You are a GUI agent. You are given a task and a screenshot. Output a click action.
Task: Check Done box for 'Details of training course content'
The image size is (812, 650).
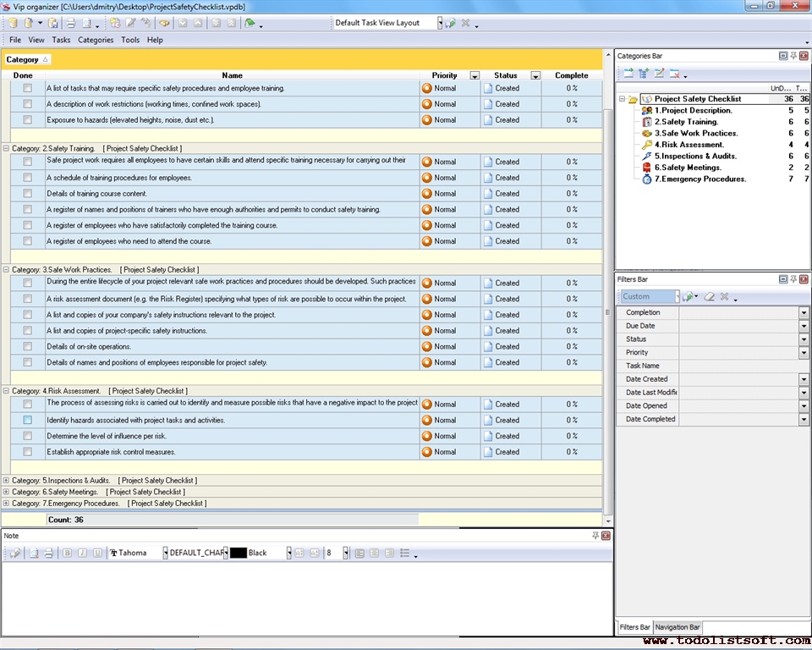[28, 194]
